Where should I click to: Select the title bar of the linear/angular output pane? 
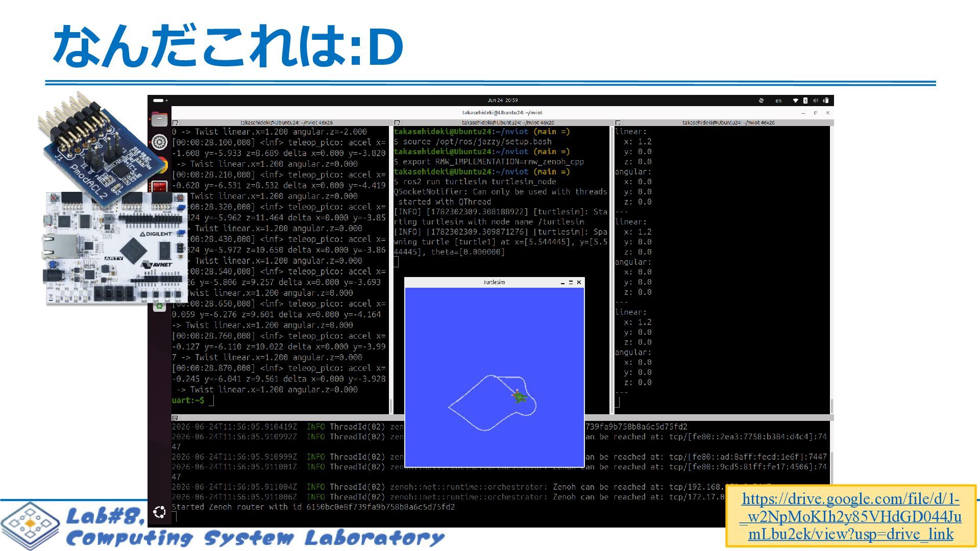723,123
